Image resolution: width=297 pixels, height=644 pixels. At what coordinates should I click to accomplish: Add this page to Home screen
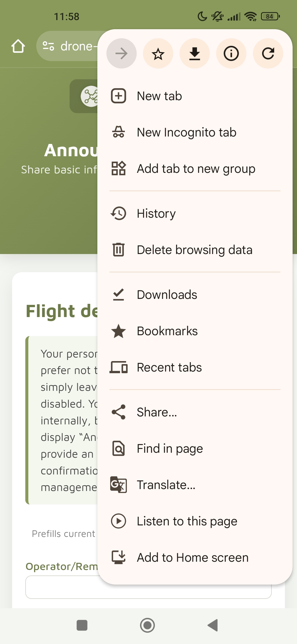(x=192, y=557)
